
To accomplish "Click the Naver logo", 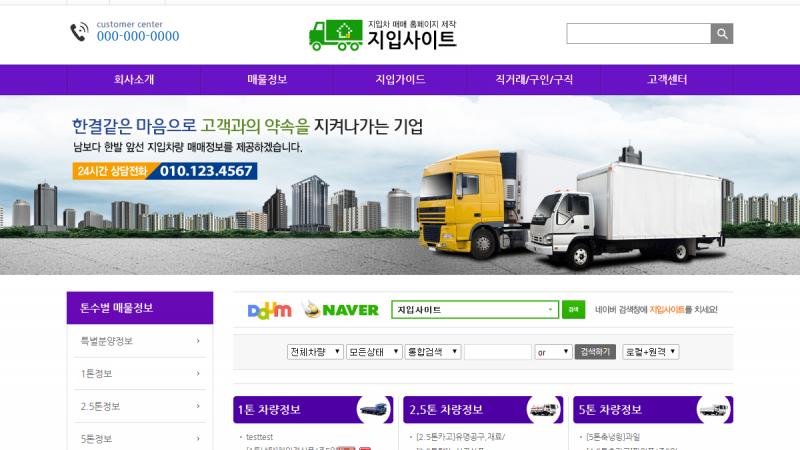I will pos(344,310).
